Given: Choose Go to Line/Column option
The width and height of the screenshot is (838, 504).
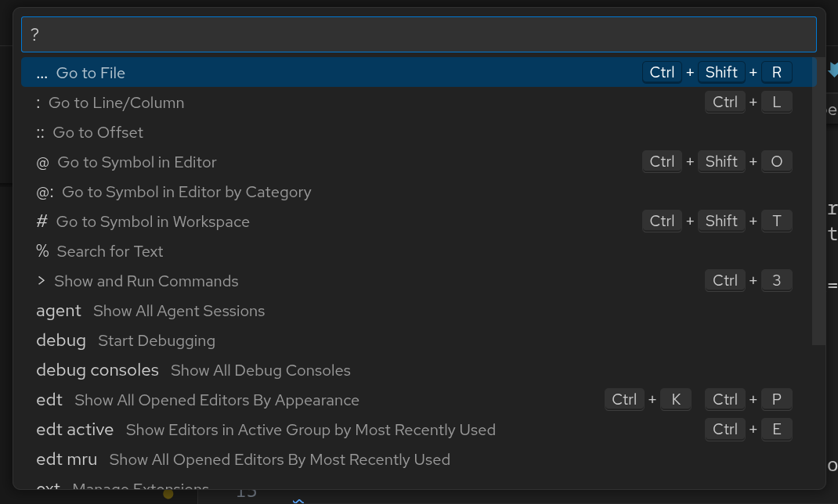Looking at the screenshot, I should (116, 103).
